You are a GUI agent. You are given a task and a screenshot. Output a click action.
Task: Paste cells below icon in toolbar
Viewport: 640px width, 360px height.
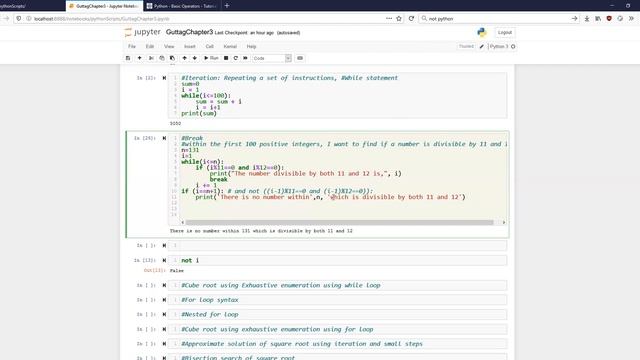point(172,58)
